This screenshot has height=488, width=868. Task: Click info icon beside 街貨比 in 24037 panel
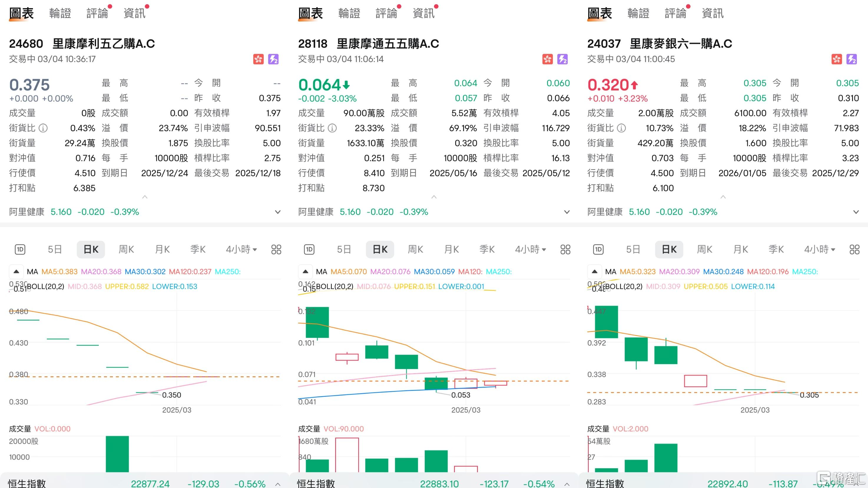pyautogui.click(x=621, y=128)
